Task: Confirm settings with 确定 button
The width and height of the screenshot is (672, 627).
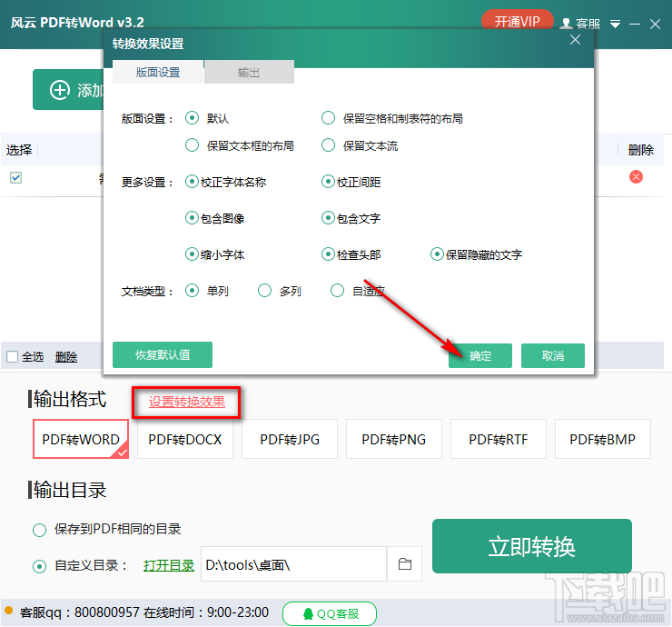Action: [x=480, y=355]
